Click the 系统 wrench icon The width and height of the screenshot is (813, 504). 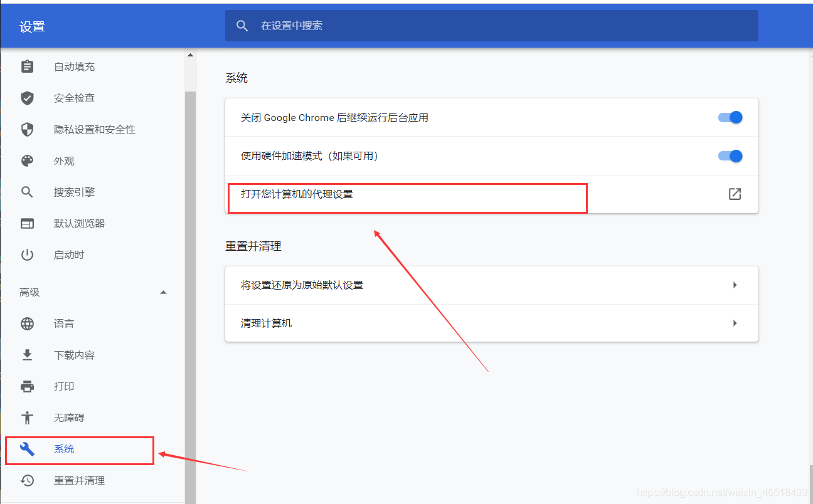pos(27,449)
